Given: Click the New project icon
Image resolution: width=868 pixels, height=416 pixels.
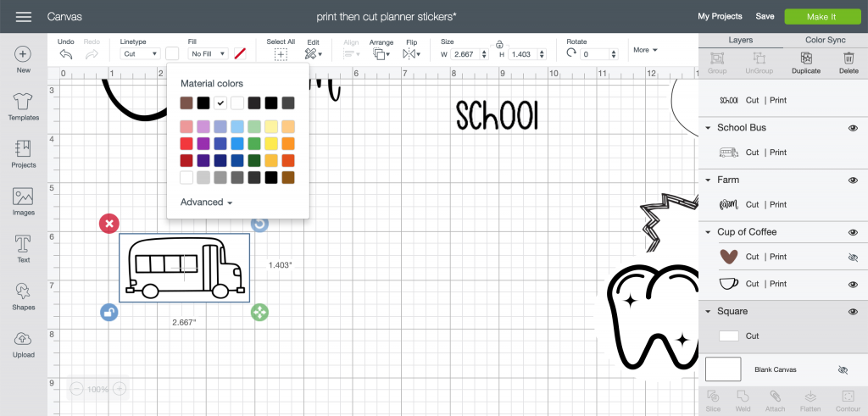Looking at the screenshot, I should point(23,54).
